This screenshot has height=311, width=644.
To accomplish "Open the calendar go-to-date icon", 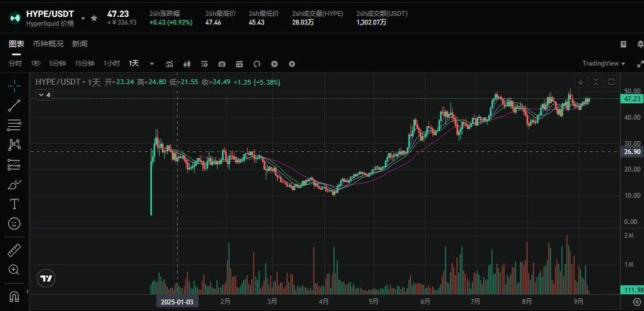I will pyautogui.click(x=240, y=64).
